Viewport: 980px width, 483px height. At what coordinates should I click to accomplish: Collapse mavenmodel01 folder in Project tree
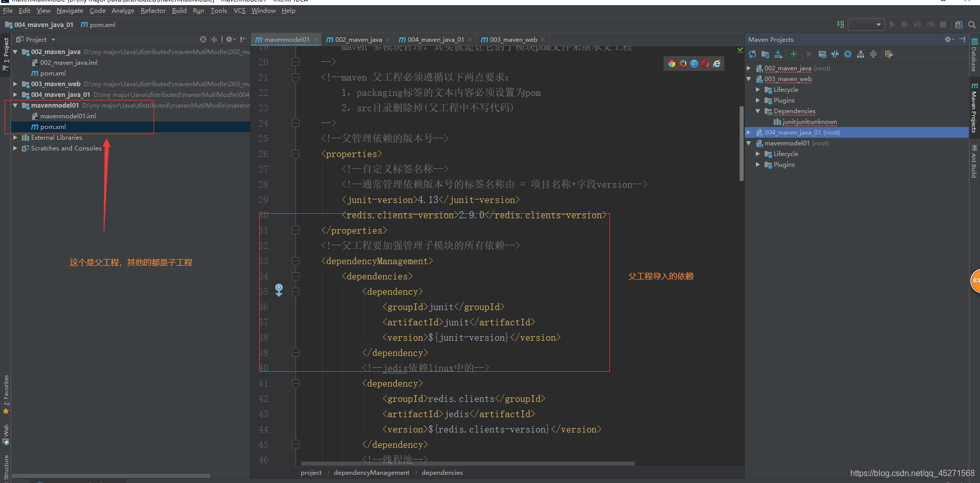(15, 106)
